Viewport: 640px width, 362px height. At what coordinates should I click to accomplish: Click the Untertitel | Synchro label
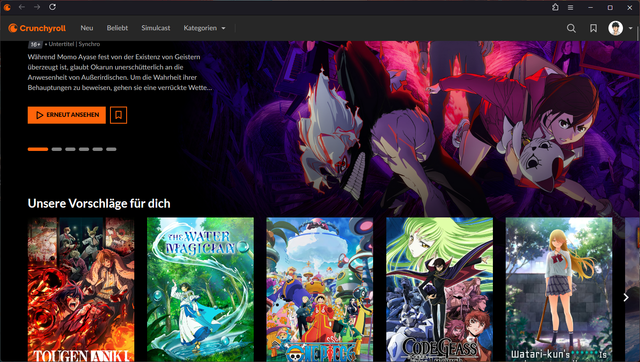tap(74, 44)
